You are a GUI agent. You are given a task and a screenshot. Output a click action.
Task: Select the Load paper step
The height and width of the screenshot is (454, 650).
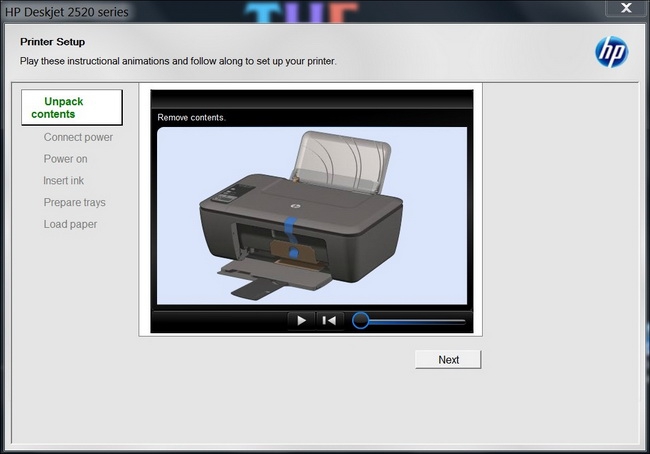tap(70, 224)
